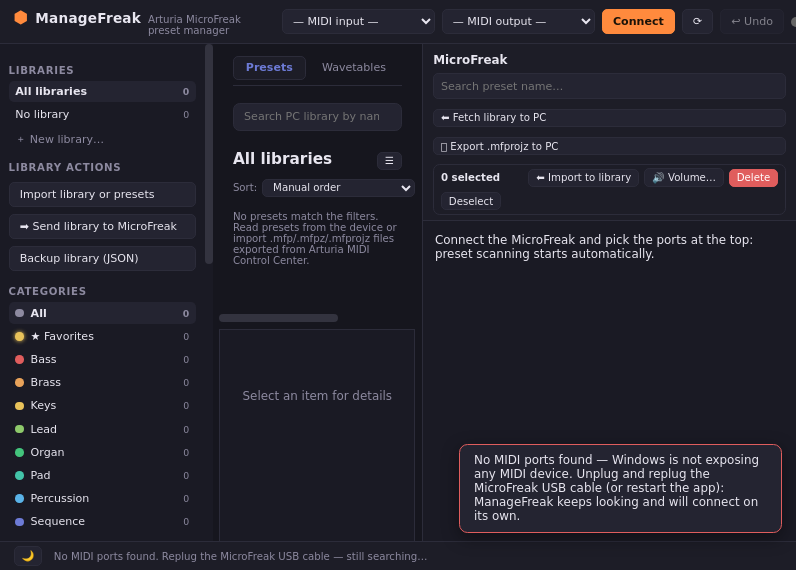The image size is (796, 570).
Task: Click the MicroFreak panel heading
Action: pyautogui.click(x=470, y=59)
